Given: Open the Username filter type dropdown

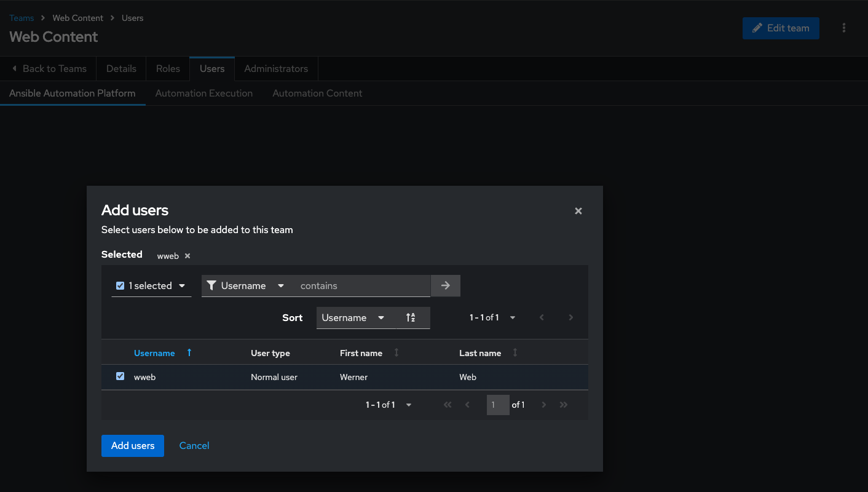Looking at the screenshot, I should point(246,285).
